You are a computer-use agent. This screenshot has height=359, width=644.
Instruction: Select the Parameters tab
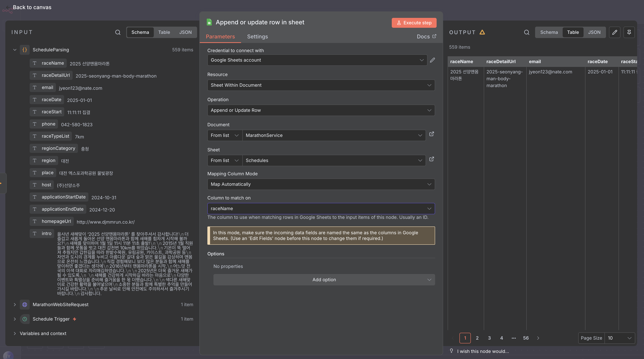220,37
